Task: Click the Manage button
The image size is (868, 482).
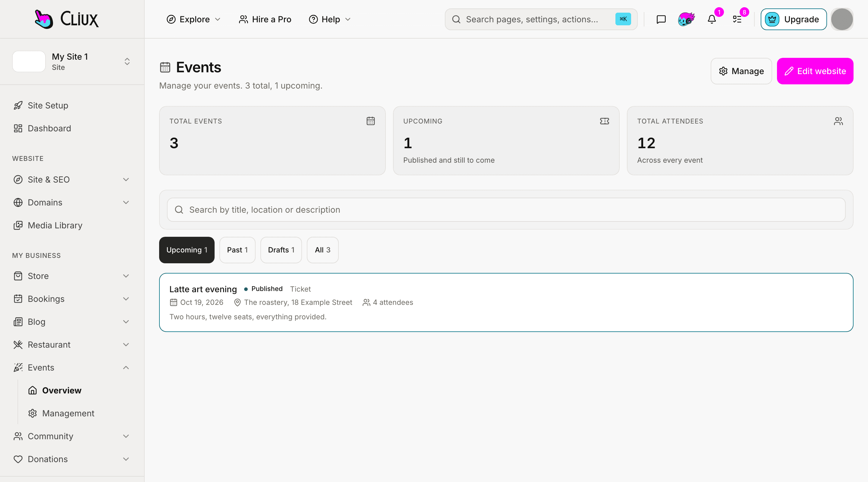Action: click(x=741, y=71)
